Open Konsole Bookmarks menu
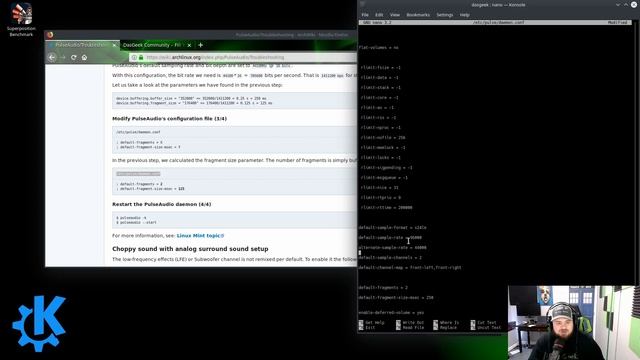The image size is (640, 360). 418,15
